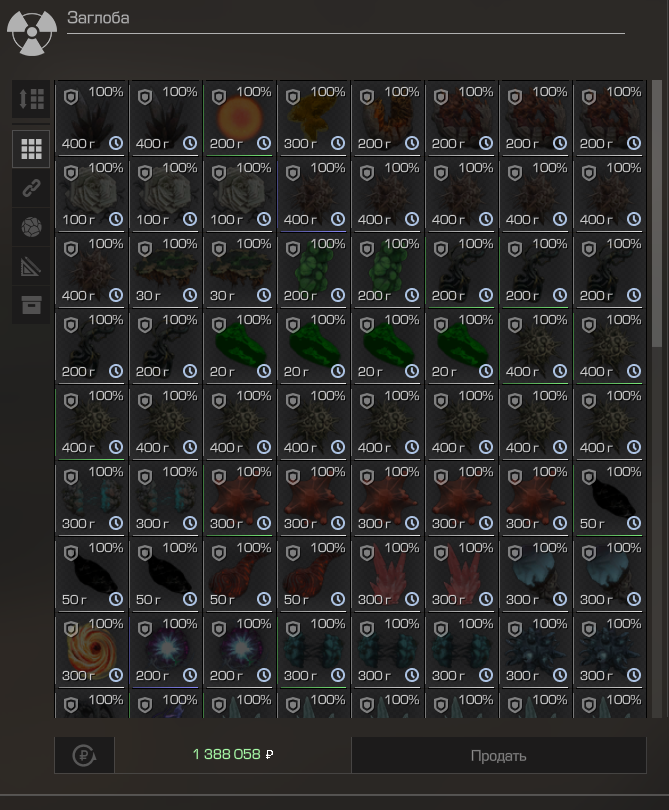Select the grid all-items filter

coord(31,149)
